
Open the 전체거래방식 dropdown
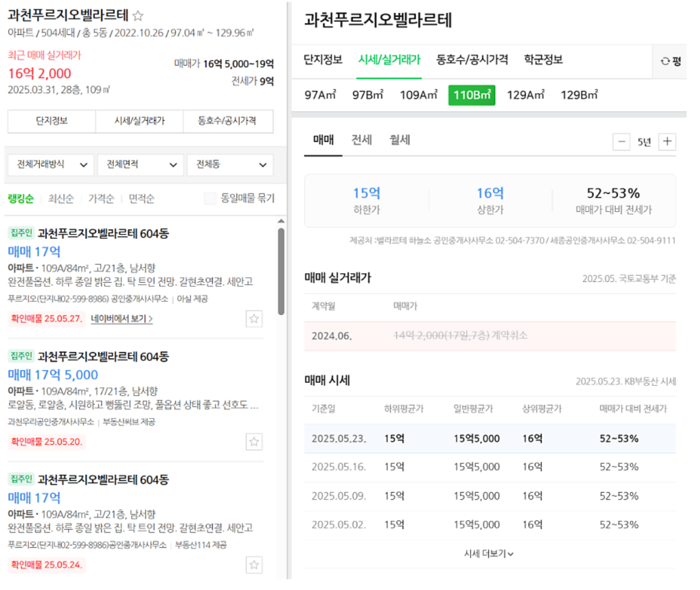pyautogui.click(x=51, y=165)
